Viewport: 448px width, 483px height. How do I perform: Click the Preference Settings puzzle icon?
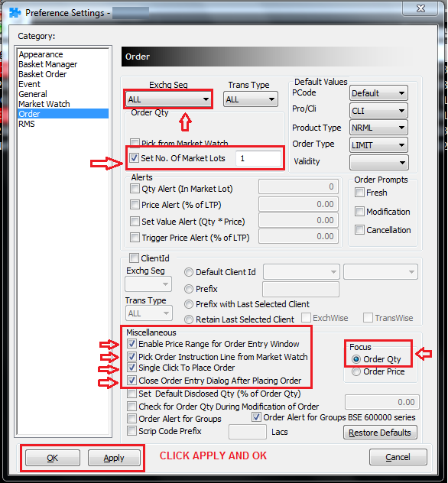coord(15,13)
